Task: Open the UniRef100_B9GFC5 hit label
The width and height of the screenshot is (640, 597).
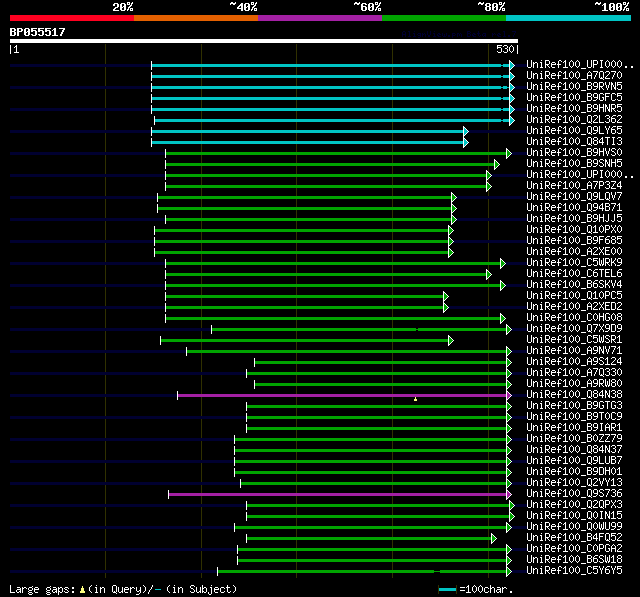Action: coord(574,98)
